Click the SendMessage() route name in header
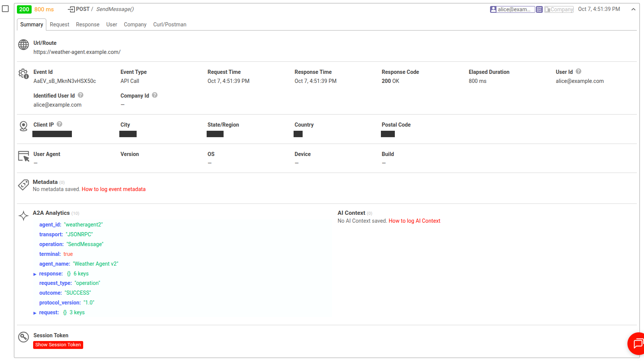This screenshot has height=361, width=644. (x=115, y=9)
